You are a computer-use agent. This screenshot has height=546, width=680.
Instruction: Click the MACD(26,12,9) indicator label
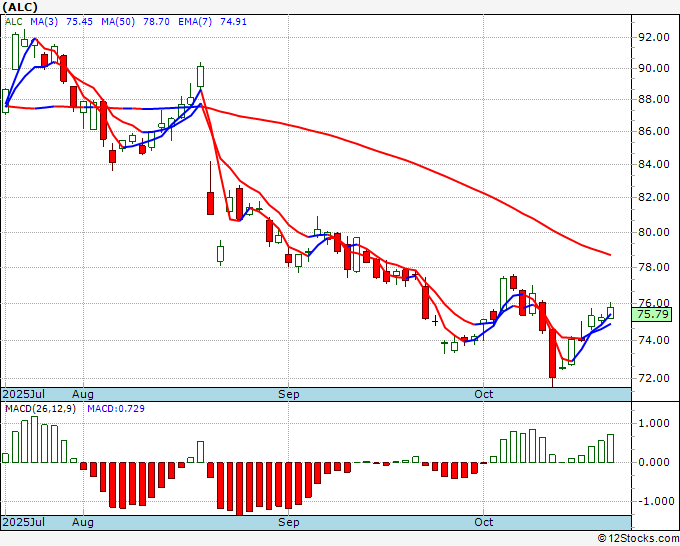coord(40,409)
